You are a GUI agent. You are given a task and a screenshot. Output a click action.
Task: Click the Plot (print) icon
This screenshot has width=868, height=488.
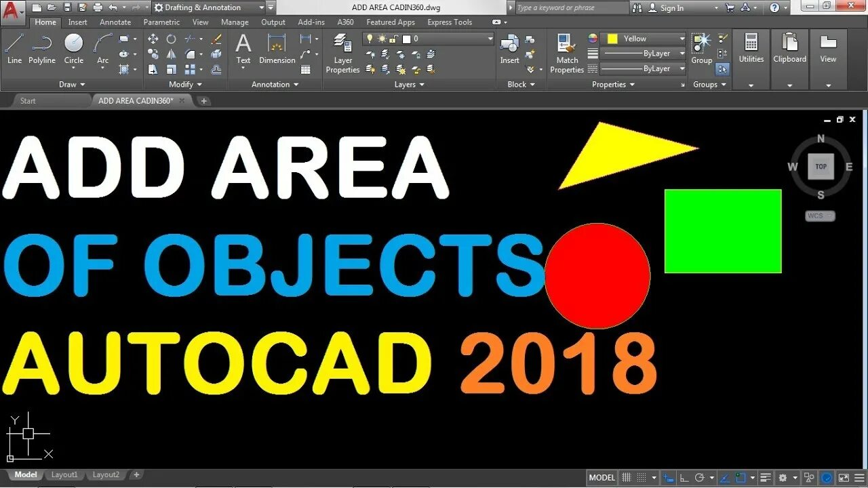pyautogui.click(x=98, y=7)
